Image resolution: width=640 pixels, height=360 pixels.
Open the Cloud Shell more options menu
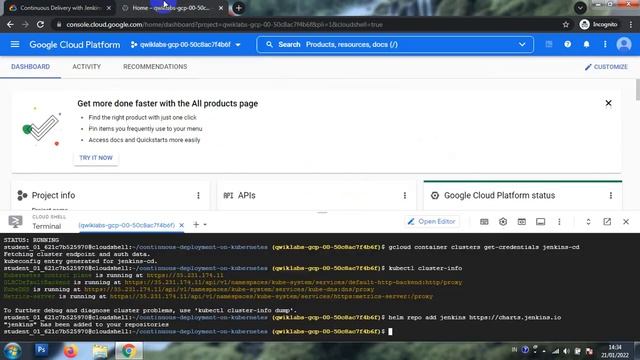[x=559, y=222]
